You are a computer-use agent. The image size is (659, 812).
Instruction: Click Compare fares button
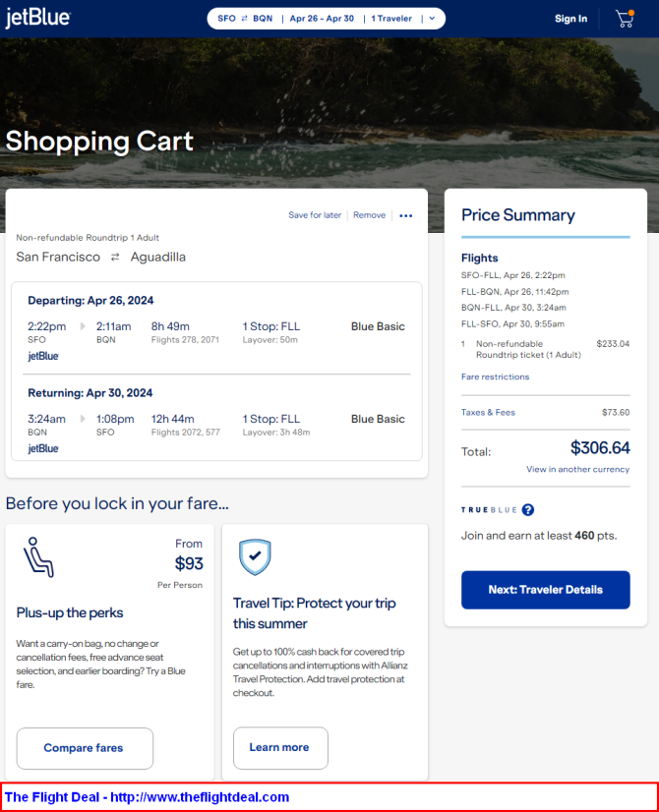point(84,748)
